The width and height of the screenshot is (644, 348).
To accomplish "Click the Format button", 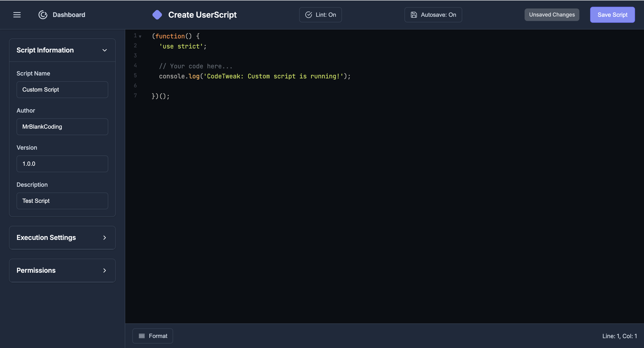I will [x=153, y=336].
